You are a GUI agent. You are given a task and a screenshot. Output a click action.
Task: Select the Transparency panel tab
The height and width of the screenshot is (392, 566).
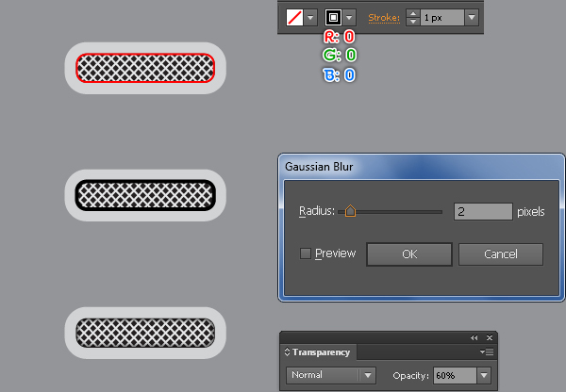[318, 352]
